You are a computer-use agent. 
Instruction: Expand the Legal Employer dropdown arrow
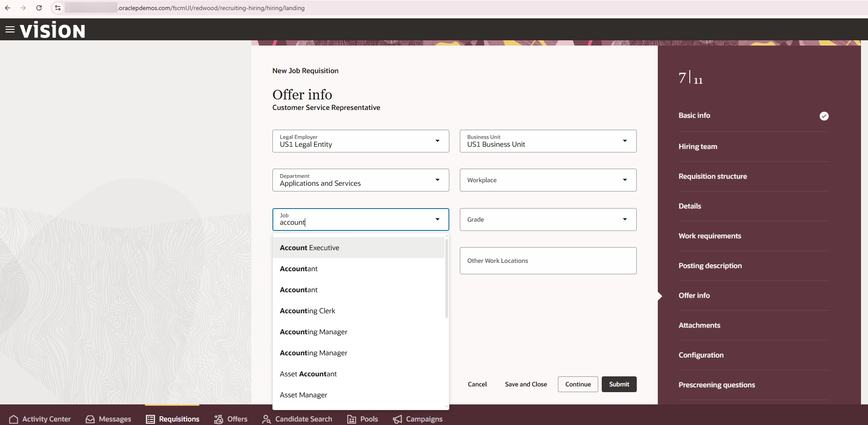pyautogui.click(x=438, y=141)
